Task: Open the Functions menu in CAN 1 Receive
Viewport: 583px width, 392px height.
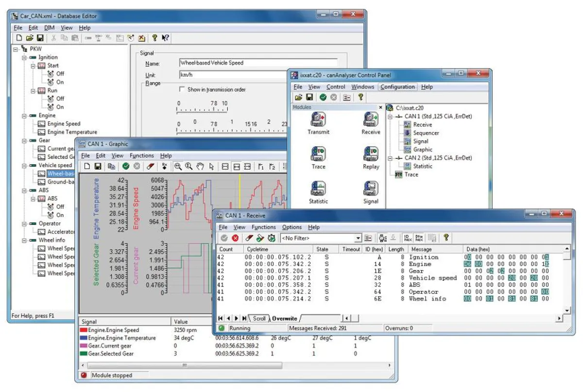Action: pos(264,227)
